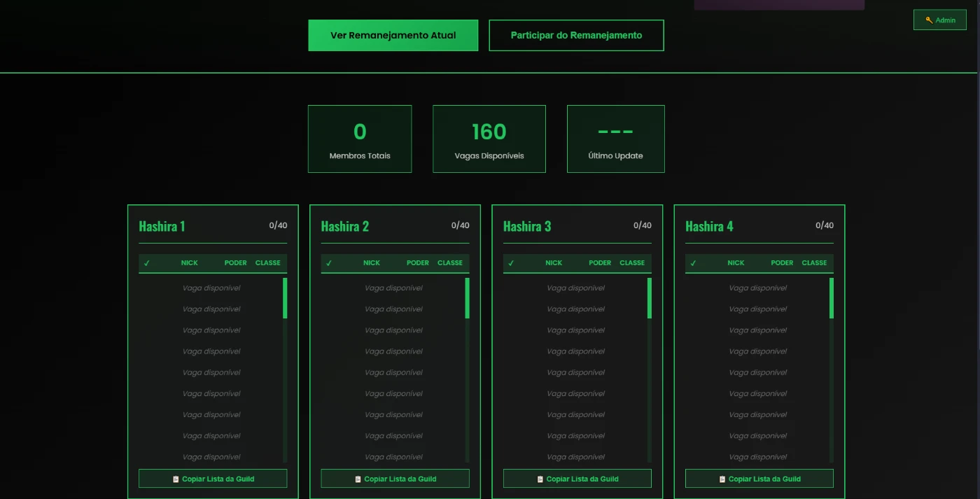Viewport: 980px width, 499px height.
Task: Click checkmark column header in Hashira 3
Action: 511,263
